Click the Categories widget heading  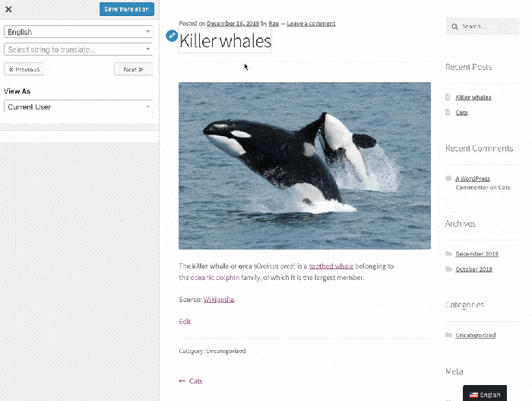tap(464, 305)
